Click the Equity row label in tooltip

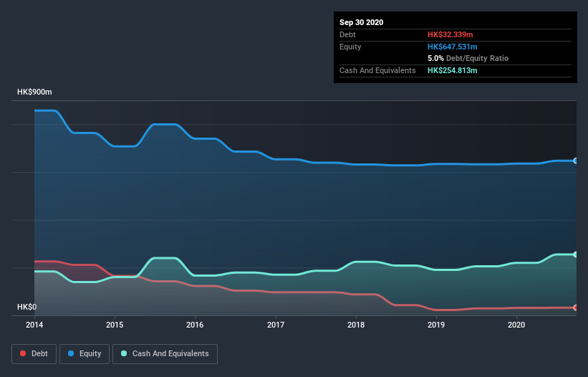[350, 47]
